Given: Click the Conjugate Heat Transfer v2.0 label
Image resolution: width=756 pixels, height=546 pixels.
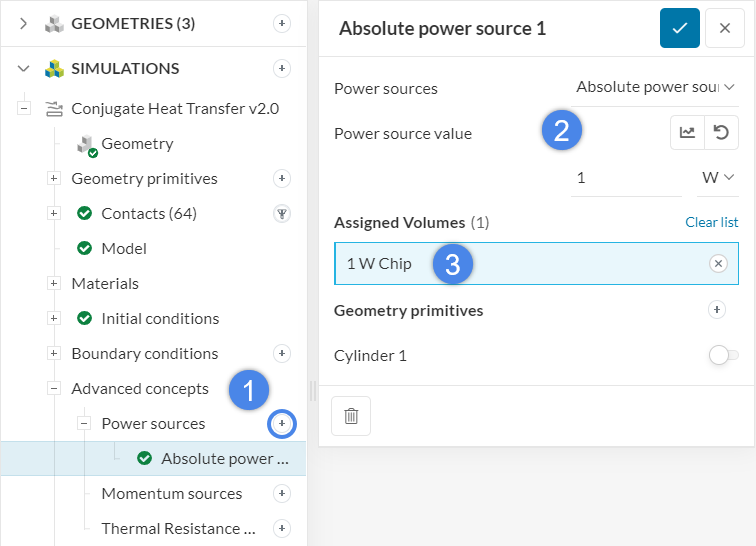Looking at the screenshot, I should point(175,109).
